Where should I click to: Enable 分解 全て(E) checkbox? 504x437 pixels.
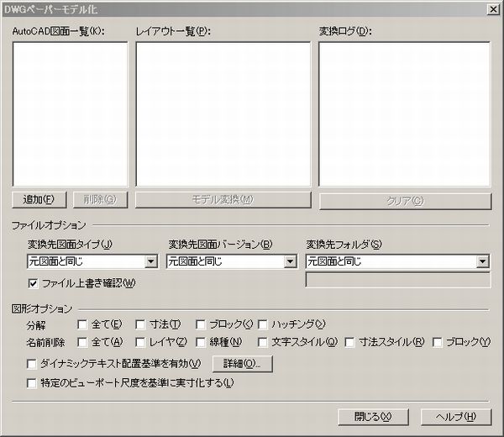tap(82, 324)
